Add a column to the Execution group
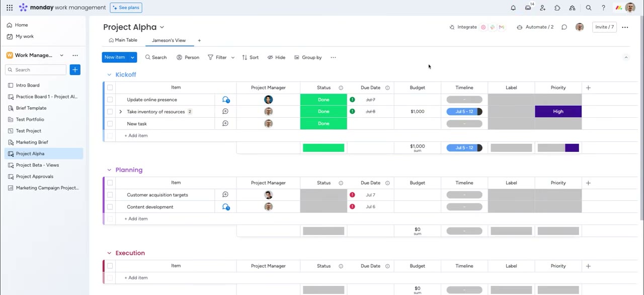This screenshot has width=644, height=295. click(x=588, y=266)
